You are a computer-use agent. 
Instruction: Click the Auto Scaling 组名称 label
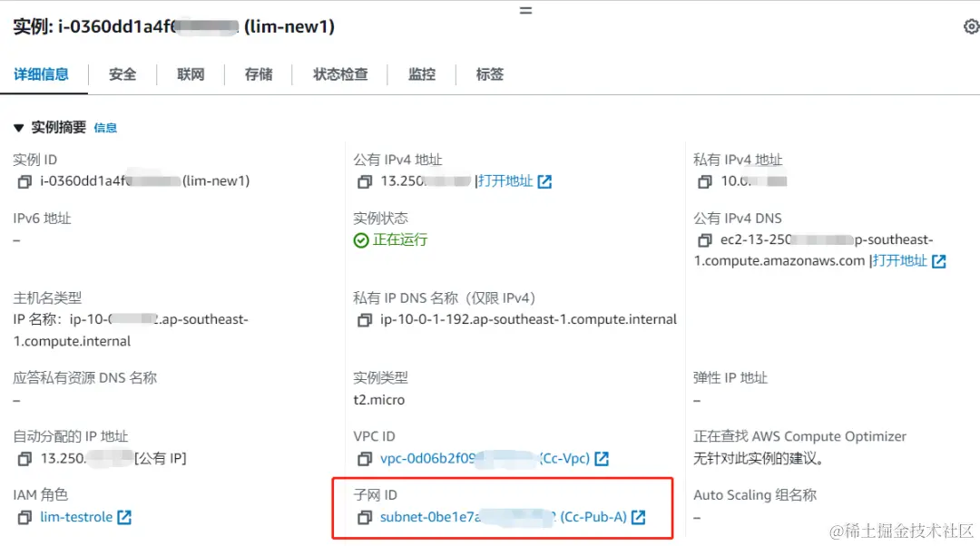754,495
